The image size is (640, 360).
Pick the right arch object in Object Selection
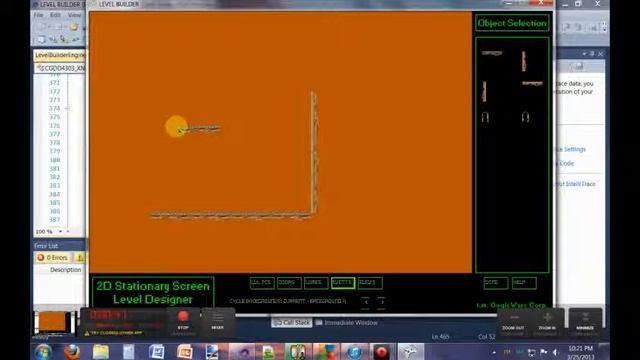pyautogui.click(x=525, y=118)
